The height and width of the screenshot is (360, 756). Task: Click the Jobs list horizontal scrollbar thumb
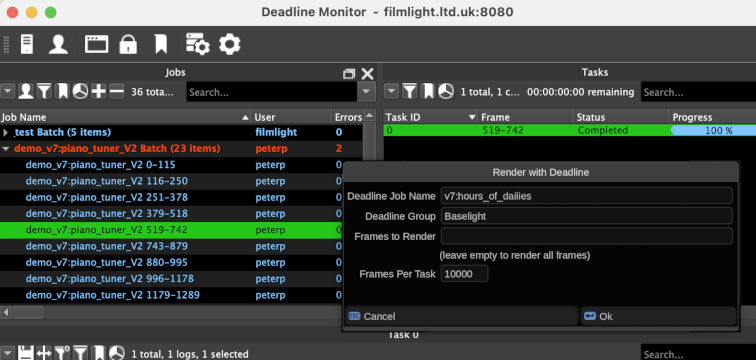pyautogui.click(x=28, y=312)
